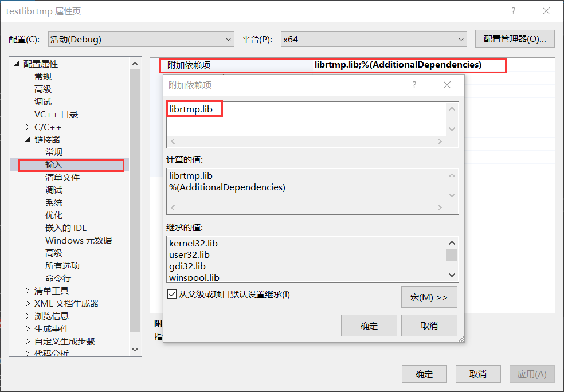The height and width of the screenshot is (392, 564).
Task: Click the collapse arrow beside 配置属性
Action: pos(16,64)
